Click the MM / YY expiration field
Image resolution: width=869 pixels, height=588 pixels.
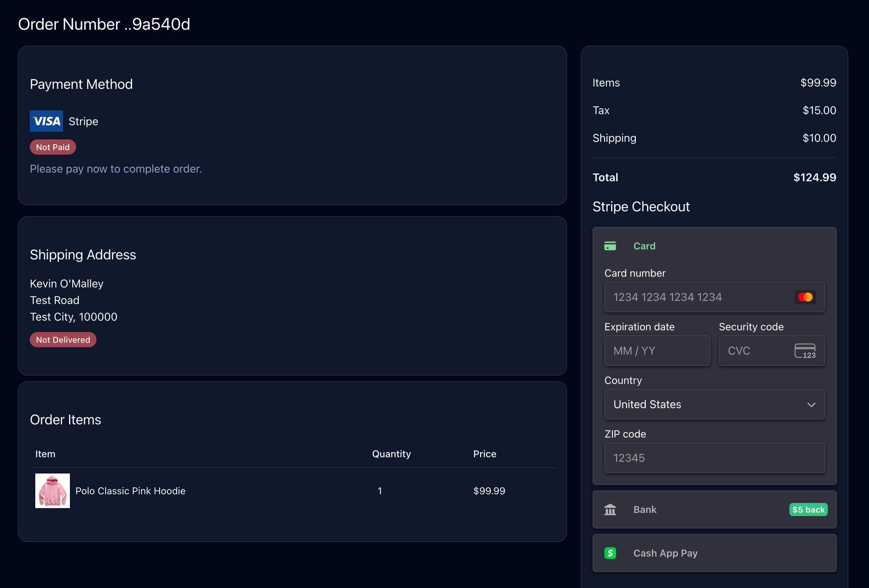(x=657, y=351)
